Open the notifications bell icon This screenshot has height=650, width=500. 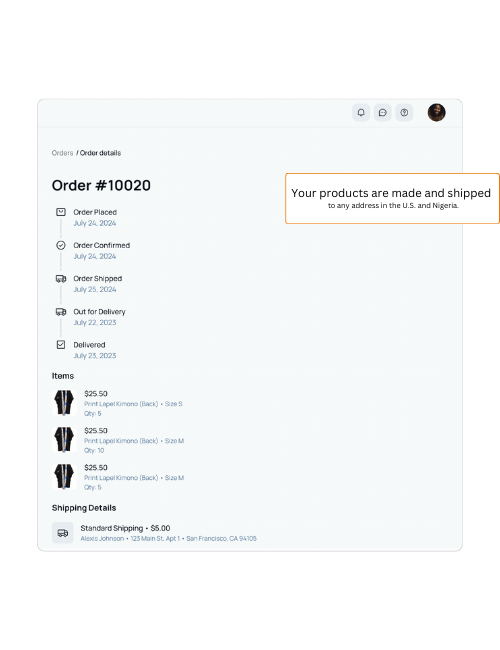point(361,112)
